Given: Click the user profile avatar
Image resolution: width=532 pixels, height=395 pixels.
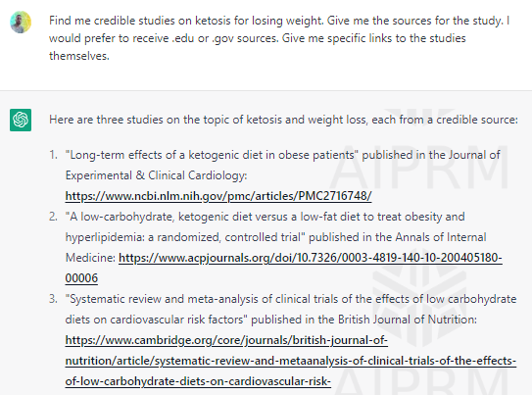Looking at the screenshot, I should 21,23.
